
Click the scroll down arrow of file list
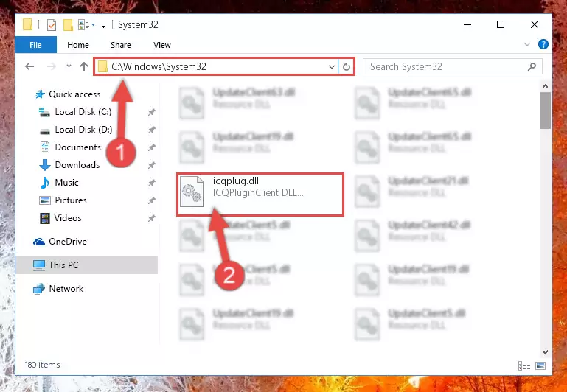(x=546, y=352)
